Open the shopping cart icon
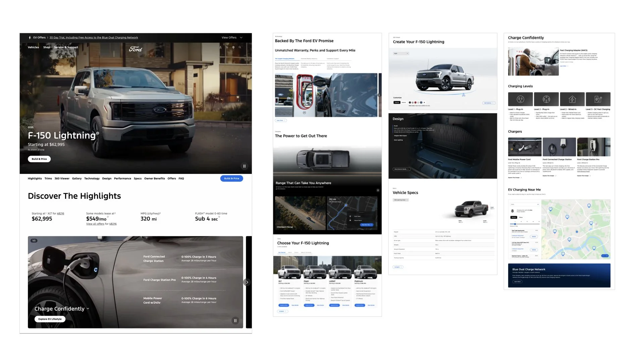 [x=227, y=47]
